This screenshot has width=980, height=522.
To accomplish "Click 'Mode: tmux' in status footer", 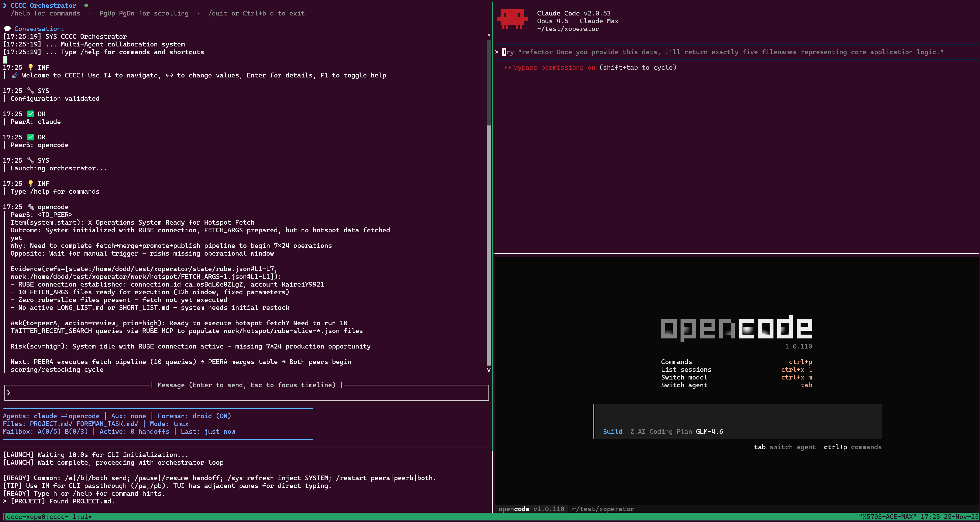I will coord(169,424).
